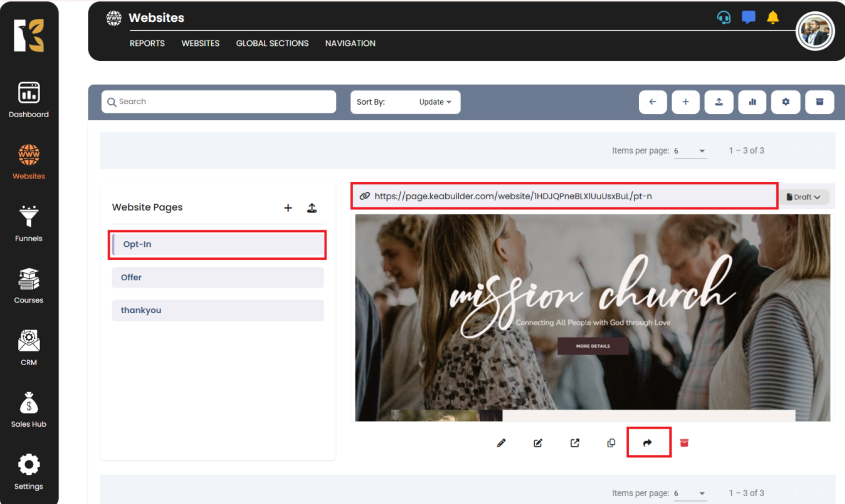This screenshot has height=504, width=845.
Task: Click the Search input field
Action: tap(219, 102)
